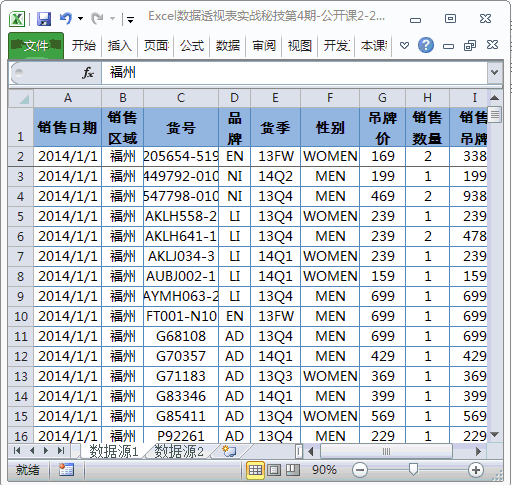
Task: Click the Redo arrow icon
Action: pyautogui.click(x=97, y=19)
